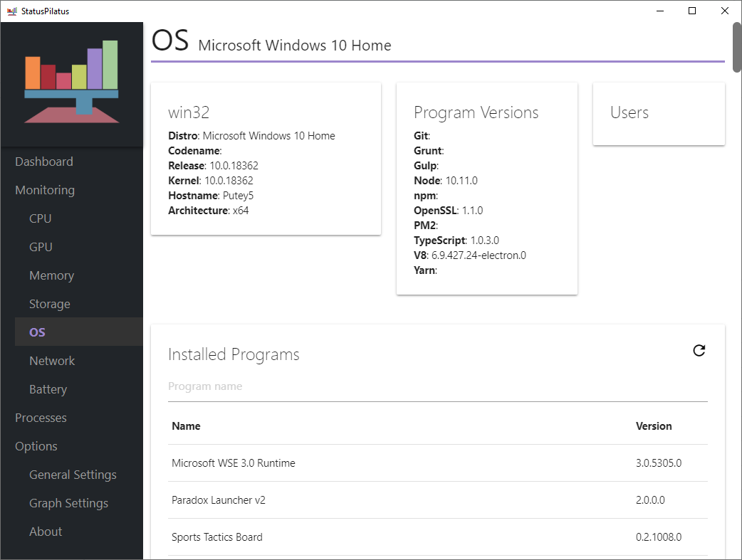Open General Settings

[x=73, y=475]
